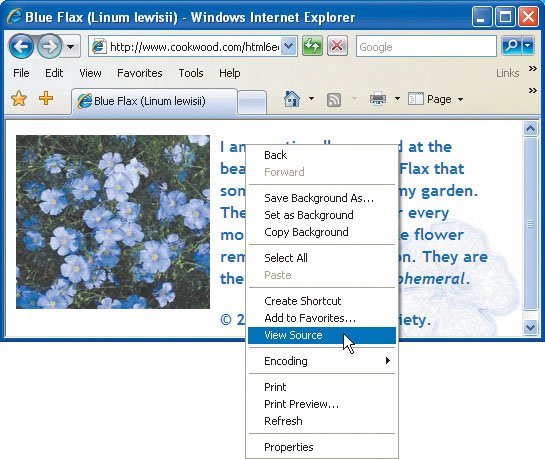Click the Home house icon
Viewport: 545px width, 459px height.
point(292,99)
